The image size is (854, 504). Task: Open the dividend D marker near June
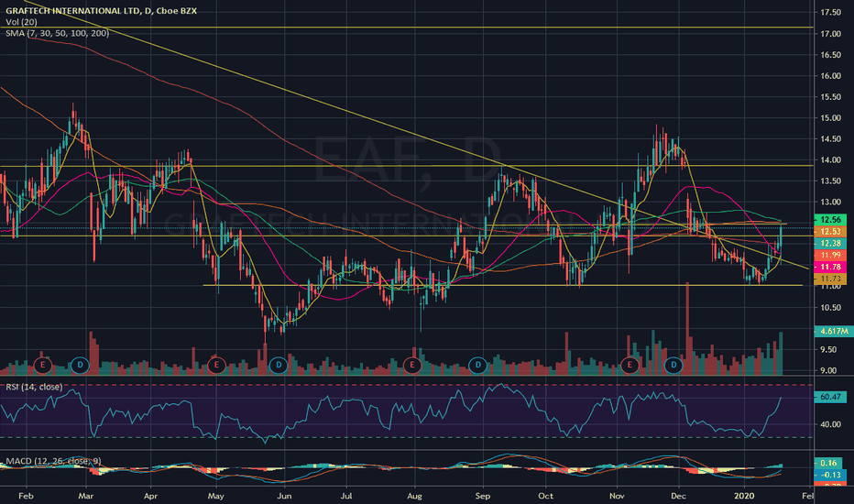[279, 365]
